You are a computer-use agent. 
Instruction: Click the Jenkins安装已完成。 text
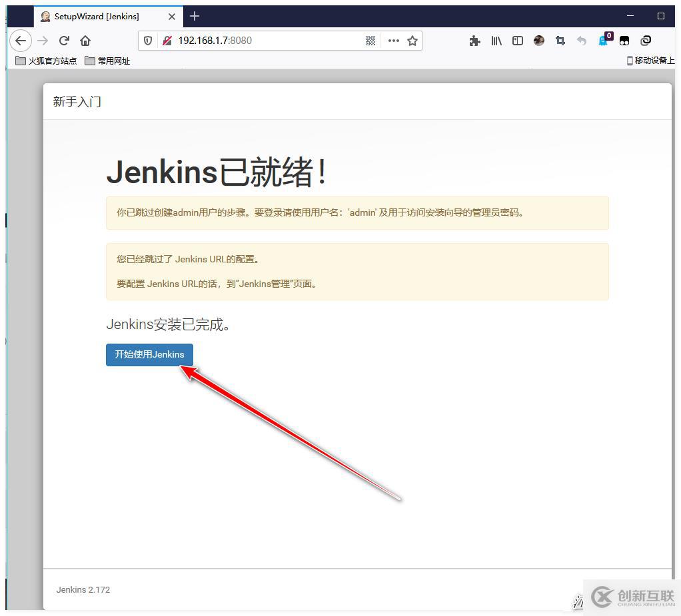(168, 324)
